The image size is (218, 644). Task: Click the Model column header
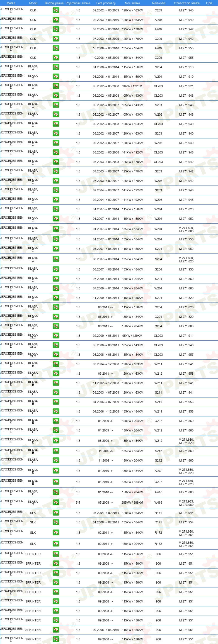(x=33, y=3)
